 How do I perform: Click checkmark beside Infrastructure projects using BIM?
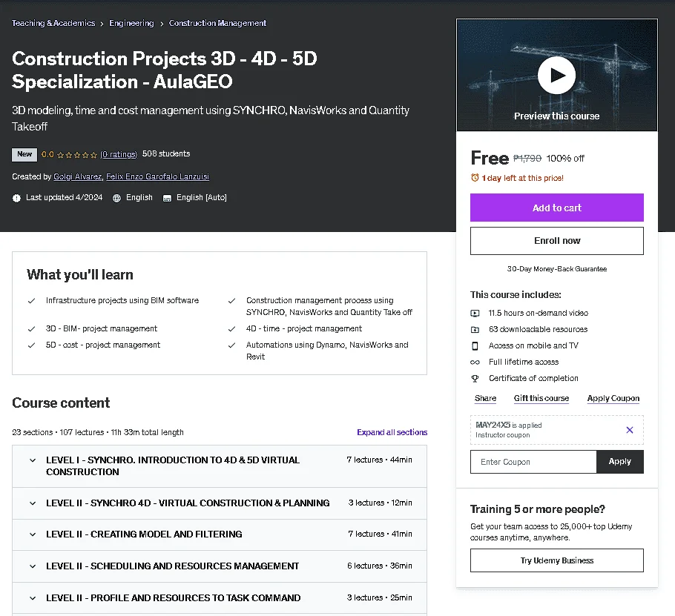tap(31, 301)
